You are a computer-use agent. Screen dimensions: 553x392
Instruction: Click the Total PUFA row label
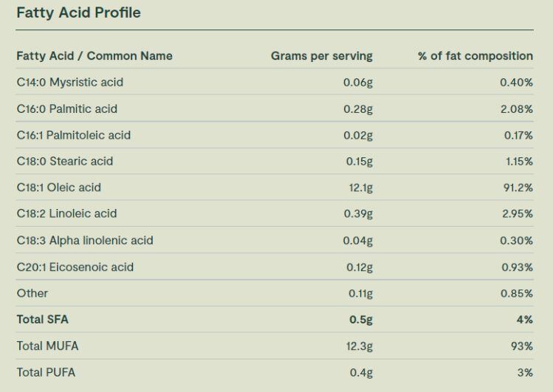46,372
